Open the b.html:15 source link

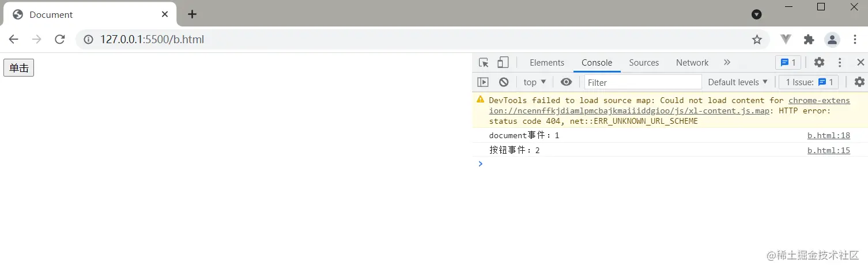tap(828, 150)
